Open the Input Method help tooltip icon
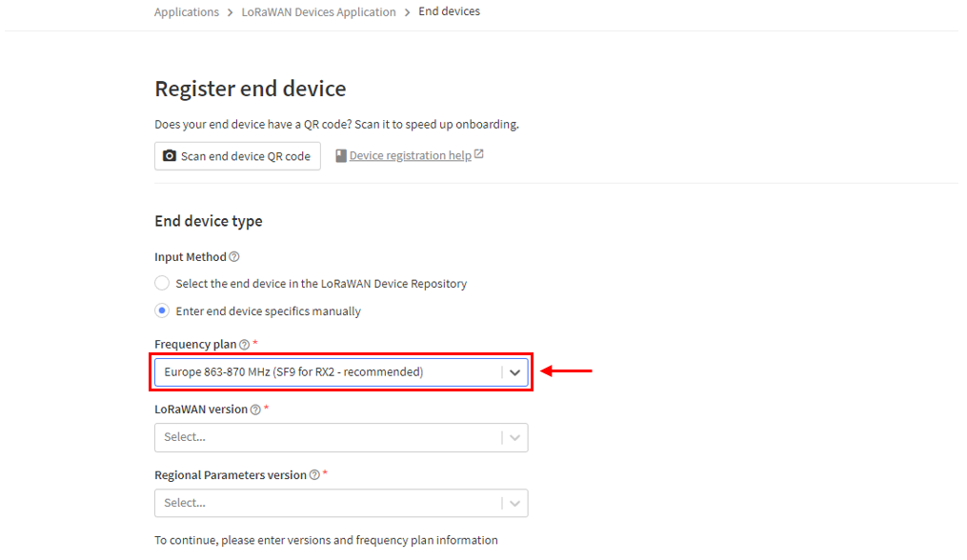Viewport: 967px width, 560px height. (234, 256)
